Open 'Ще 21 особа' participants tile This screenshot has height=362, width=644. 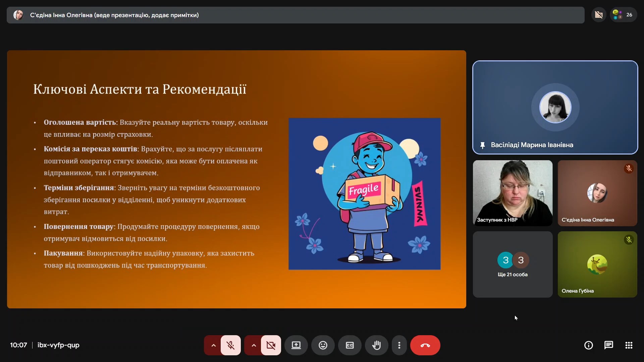[x=513, y=264]
